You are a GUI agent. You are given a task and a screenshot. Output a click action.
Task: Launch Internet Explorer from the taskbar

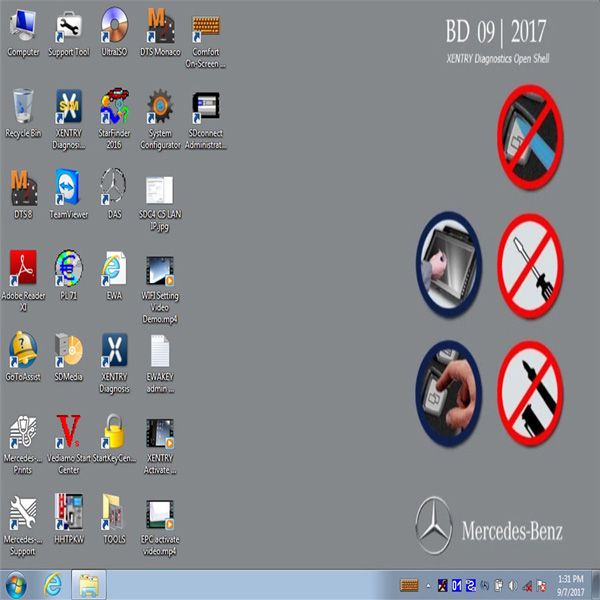click(53, 585)
